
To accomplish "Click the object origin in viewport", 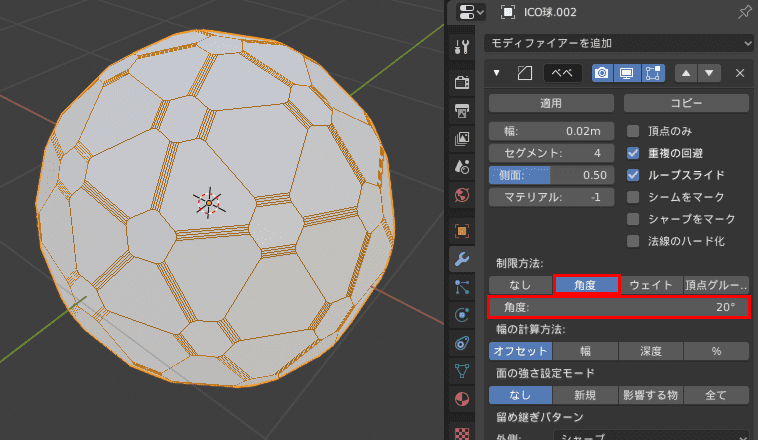I will click(209, 203).
